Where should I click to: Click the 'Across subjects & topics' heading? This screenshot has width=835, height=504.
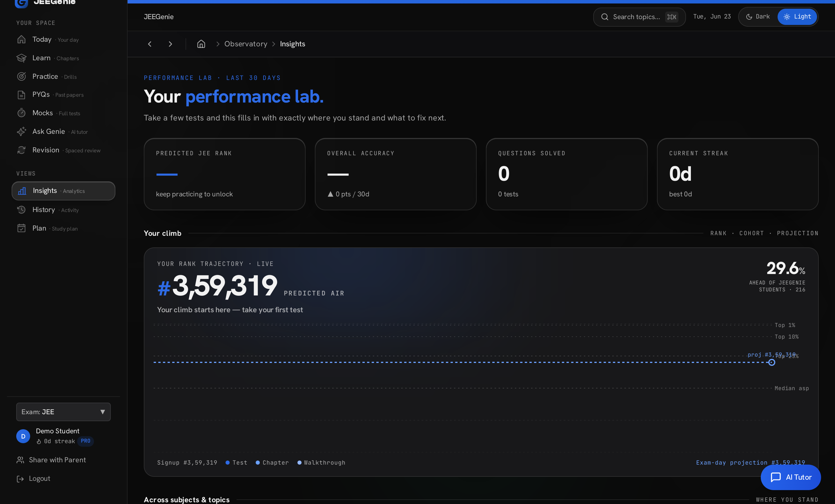[187, 500]
